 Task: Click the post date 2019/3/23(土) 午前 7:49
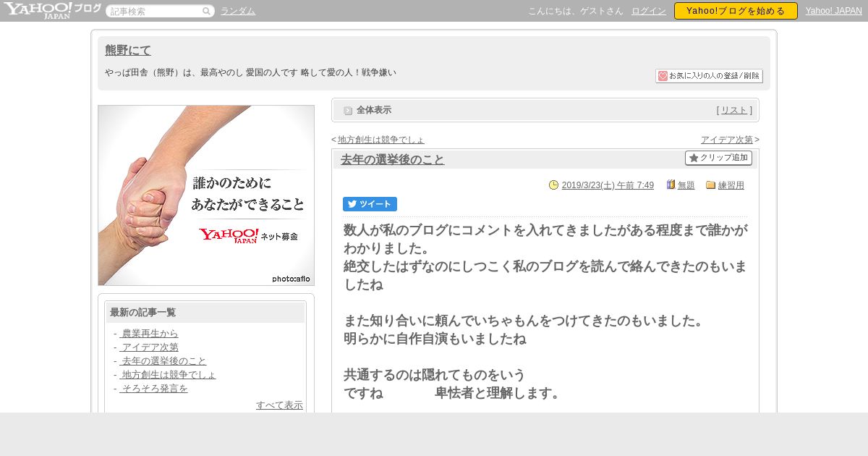tap(608, 185)
